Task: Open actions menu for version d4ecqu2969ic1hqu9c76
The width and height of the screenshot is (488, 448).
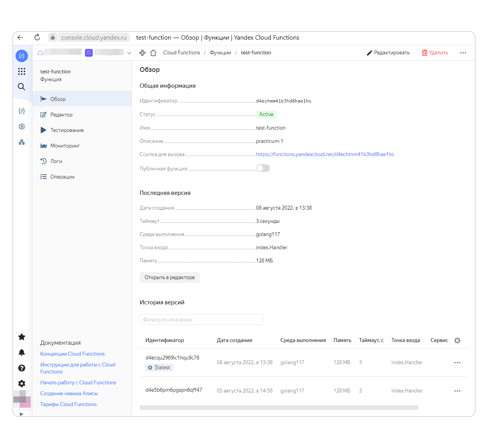Action: (457, 363)
